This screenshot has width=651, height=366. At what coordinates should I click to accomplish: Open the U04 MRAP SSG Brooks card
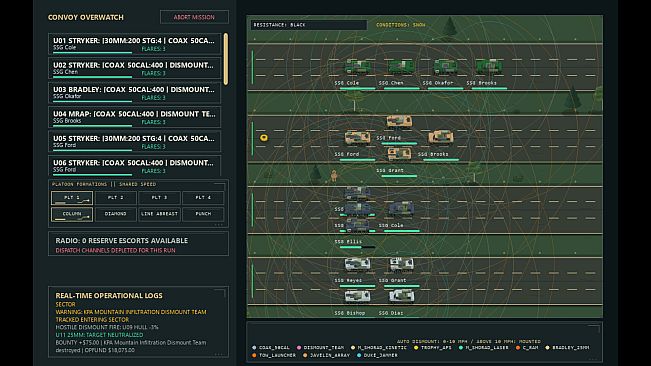[135, 117]
